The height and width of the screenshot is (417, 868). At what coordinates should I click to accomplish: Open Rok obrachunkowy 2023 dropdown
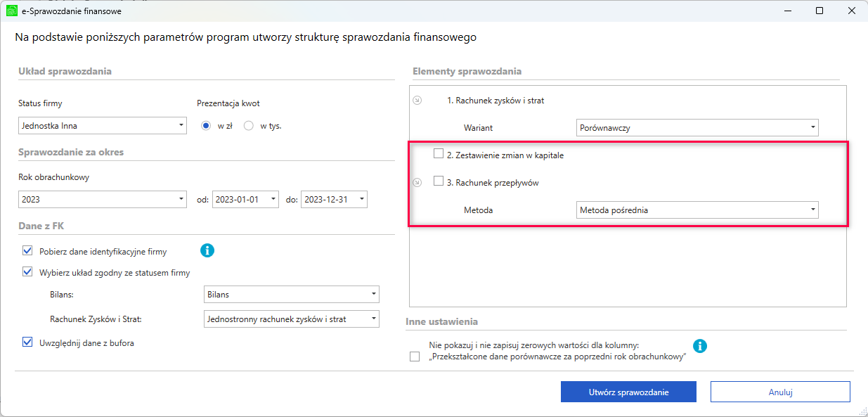[103, 199]
